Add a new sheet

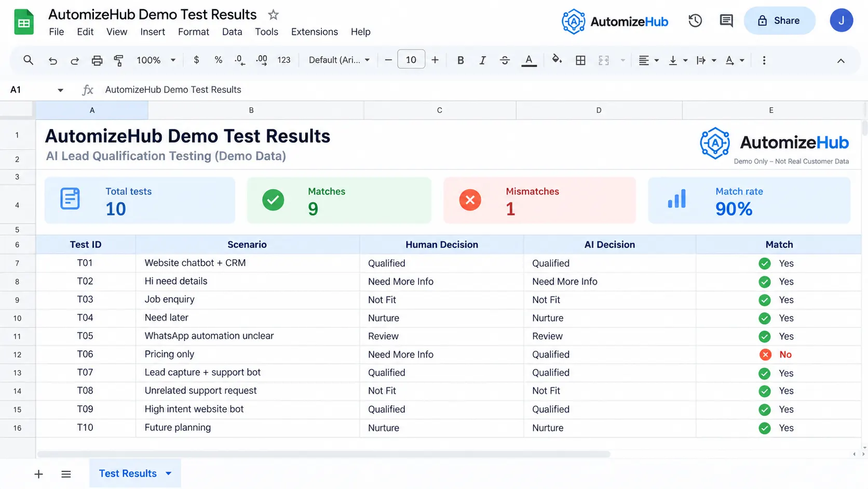[x=38, y=474]
